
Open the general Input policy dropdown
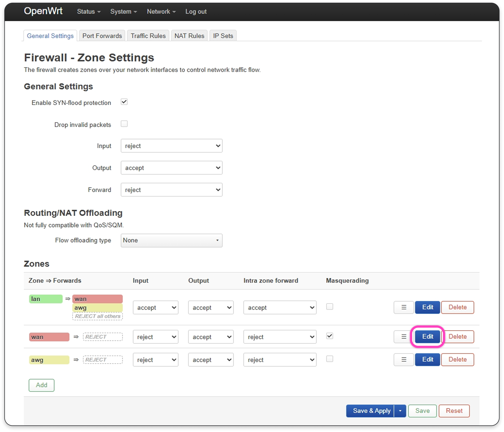coord(171,146)
